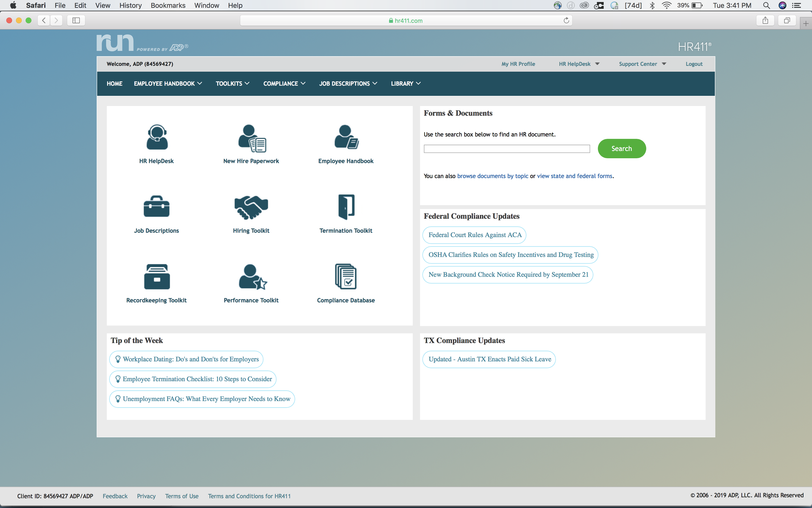Click the Termination Toolkit door icon
This screenshot has width=812, height=508.
click(x=347, y=207)
